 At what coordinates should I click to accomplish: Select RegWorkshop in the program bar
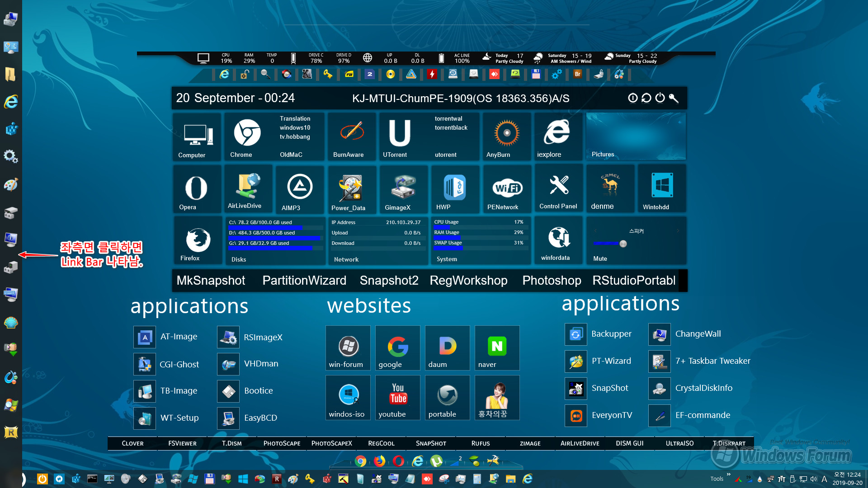[x=468, y=281]
